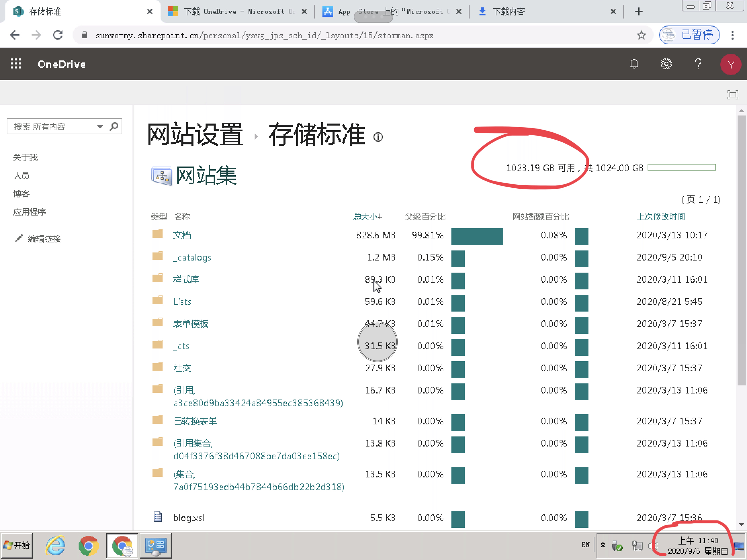Open the help question mark icon
Viewport: 747px width, 560px height.
[698, 64]
